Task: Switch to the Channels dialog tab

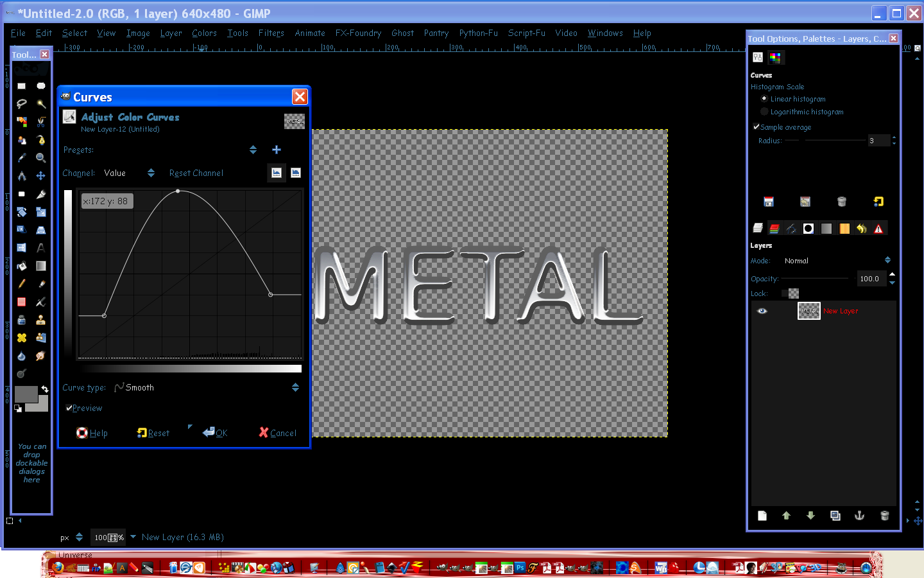Action: [775, 228]
